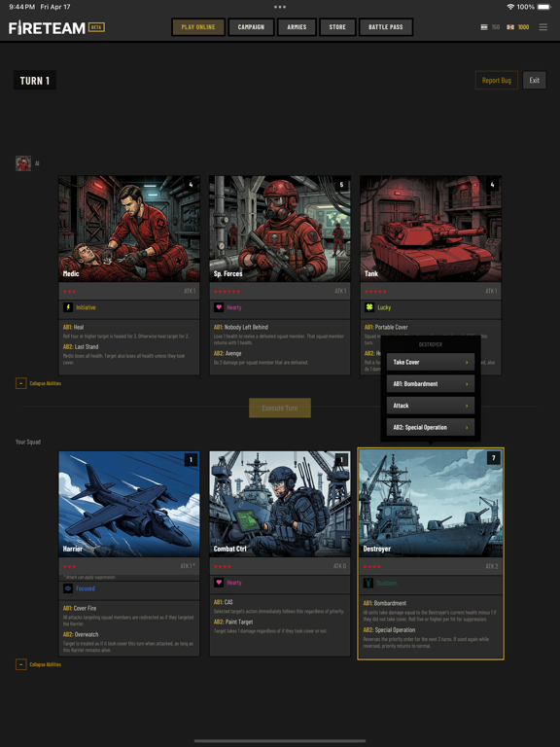Click the Your Squad label
This screenshot has width=560, height=747.
(x=28, y=442)
